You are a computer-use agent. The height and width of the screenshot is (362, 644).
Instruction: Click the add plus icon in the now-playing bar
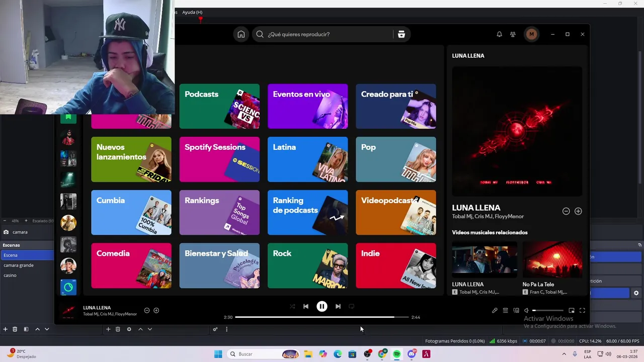click(x=156, y=310)
